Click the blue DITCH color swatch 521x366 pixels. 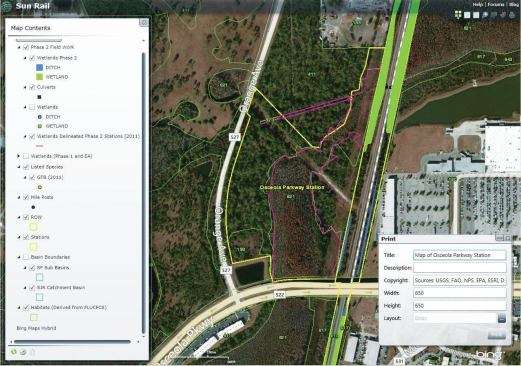pos(39,67)
